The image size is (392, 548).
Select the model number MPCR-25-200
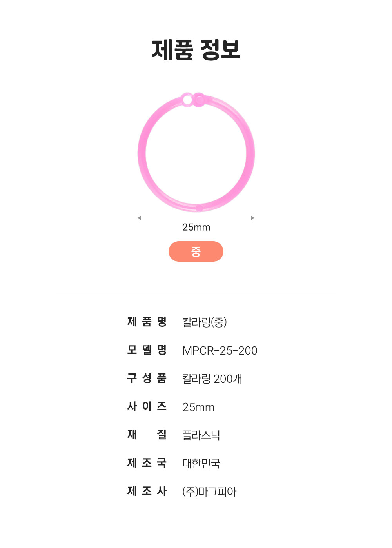click(x=220, y=351)
